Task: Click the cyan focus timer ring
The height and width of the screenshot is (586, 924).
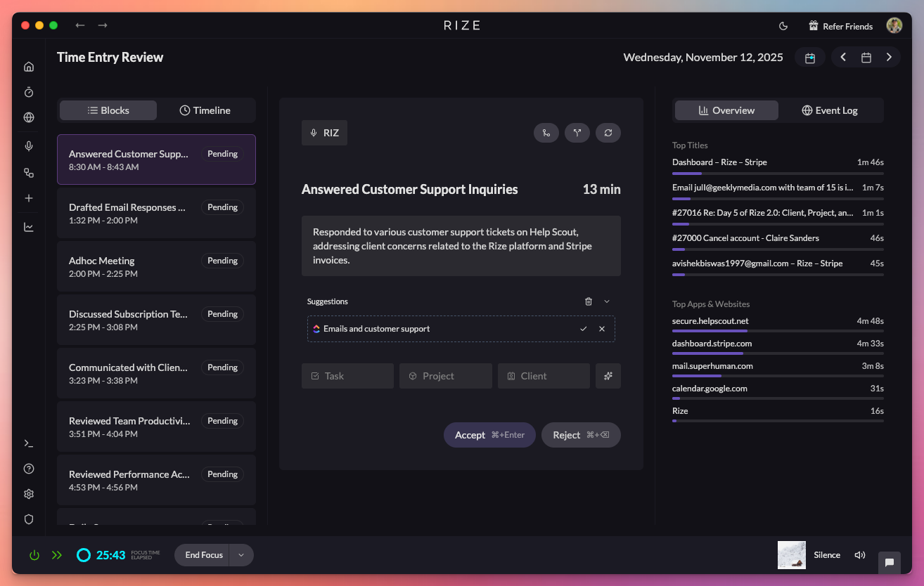Action: (83, 555)
